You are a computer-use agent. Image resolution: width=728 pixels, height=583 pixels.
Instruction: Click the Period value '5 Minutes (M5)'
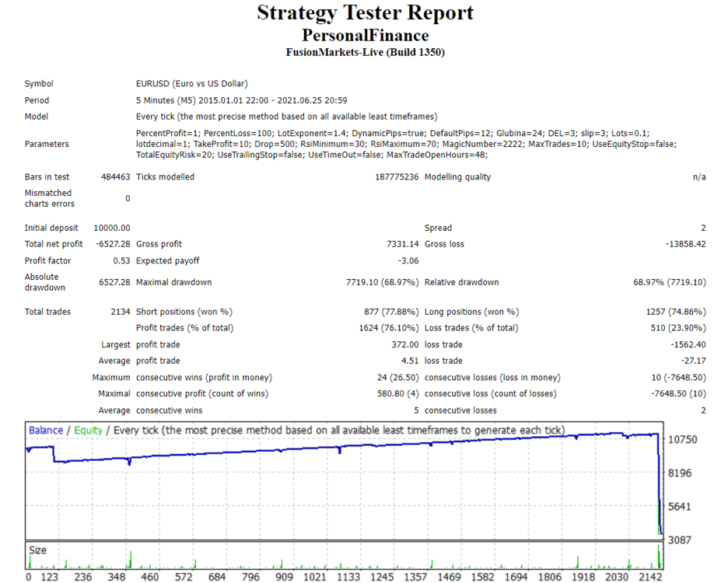166,100
